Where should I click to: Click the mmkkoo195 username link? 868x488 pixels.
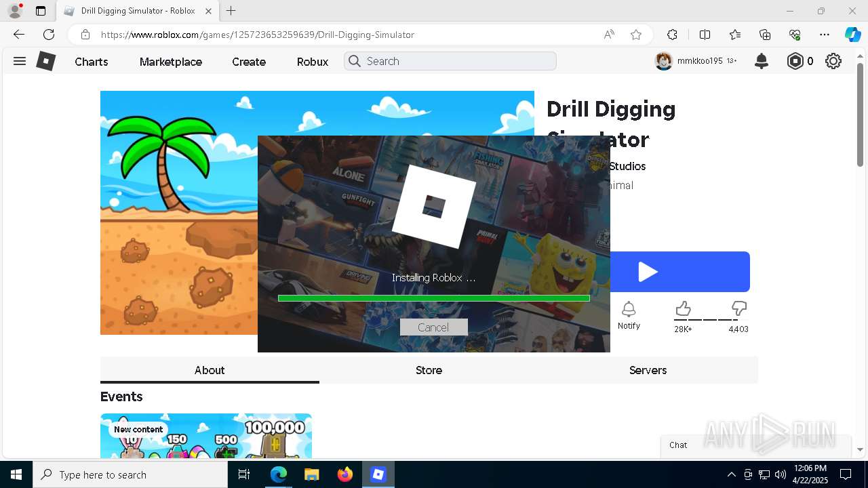700,61
